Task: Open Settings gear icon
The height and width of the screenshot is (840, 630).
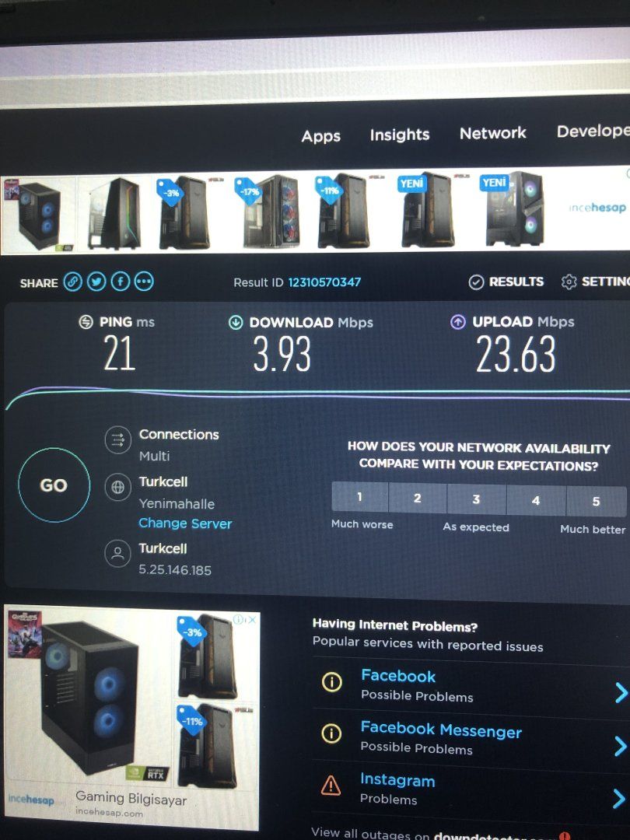Action: [569, 282]
